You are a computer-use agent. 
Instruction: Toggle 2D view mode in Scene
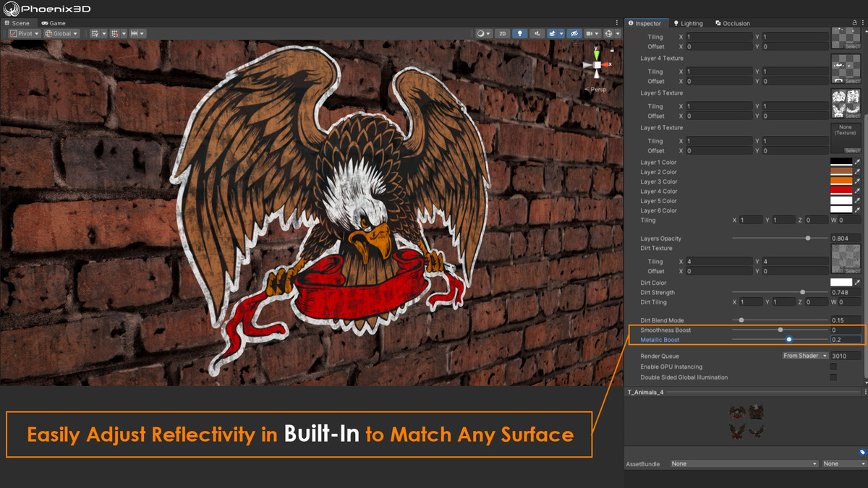(x=503, y=34)
